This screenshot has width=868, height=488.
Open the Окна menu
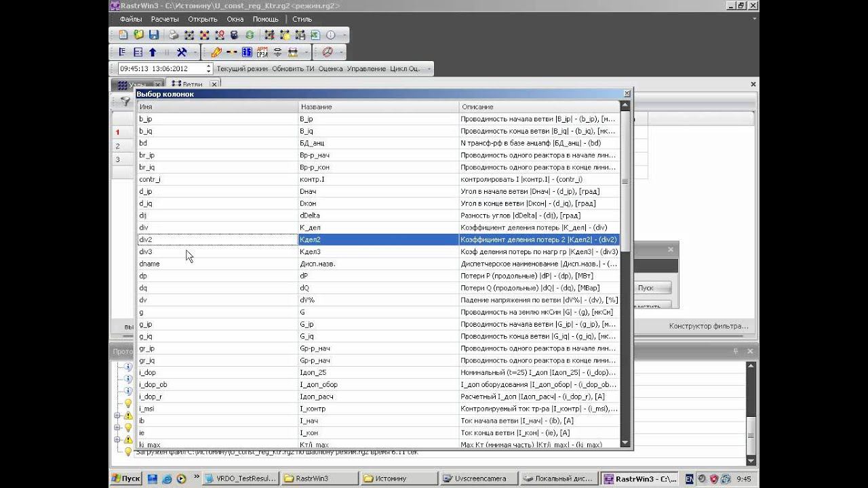[x=235, y=20]
